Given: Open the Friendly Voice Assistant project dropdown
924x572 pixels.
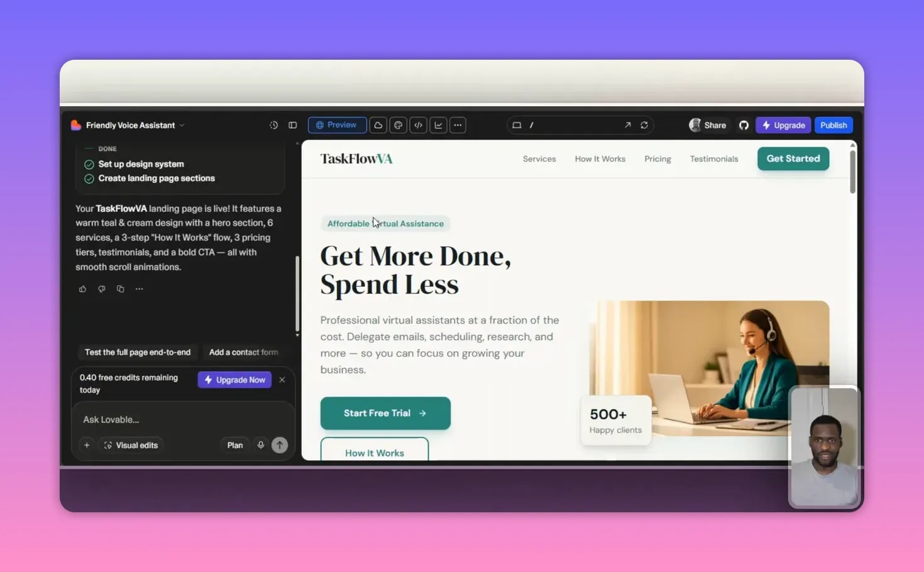Looking at the screenshot, I should [135, 125].
